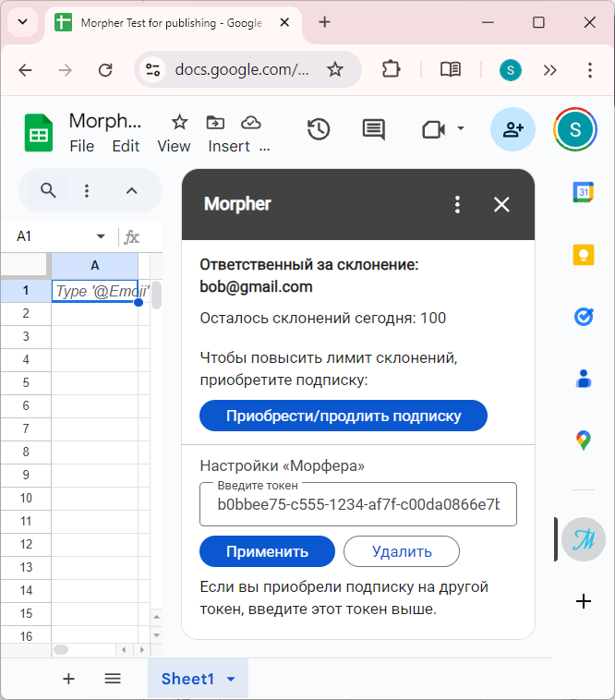The width and height of the screenshot is (615, 700).
Task: Select column A header
Action: tap(94, 266)
